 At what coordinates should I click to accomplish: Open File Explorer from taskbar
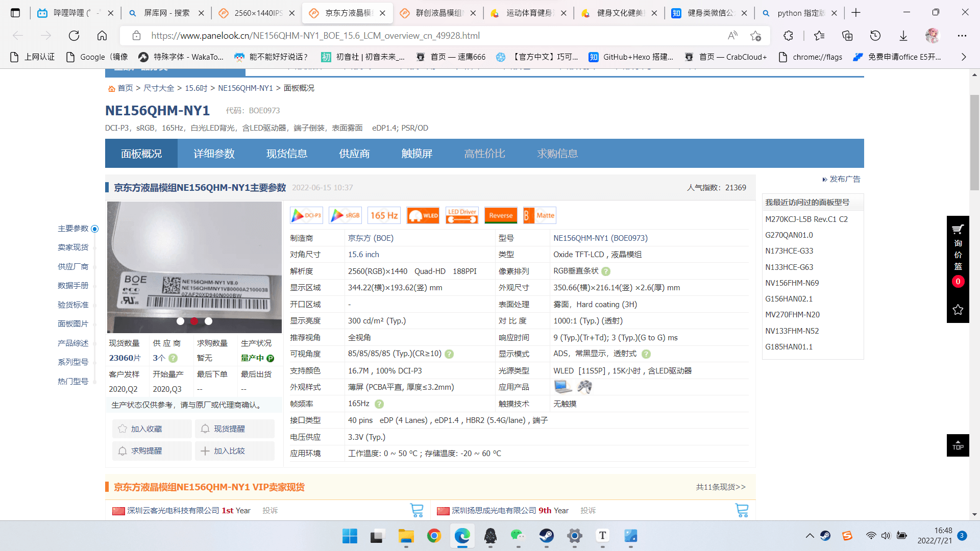(x=406, y=536)
